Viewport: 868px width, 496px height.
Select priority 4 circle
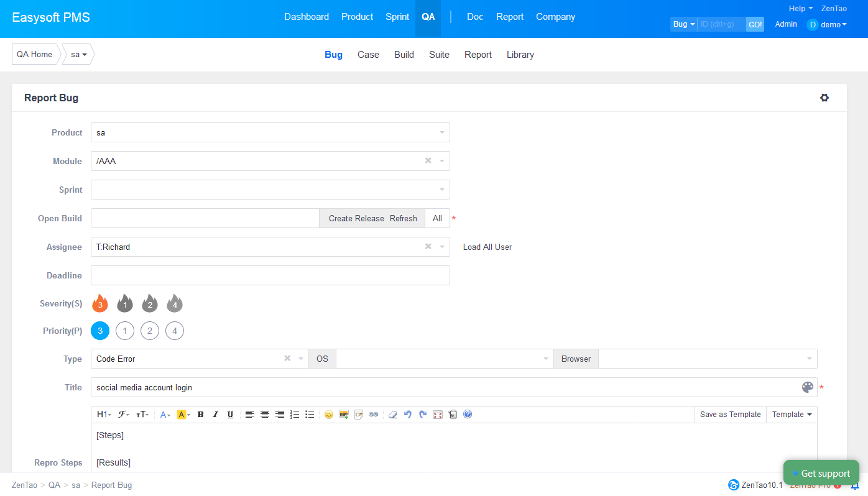coord(175,331)
